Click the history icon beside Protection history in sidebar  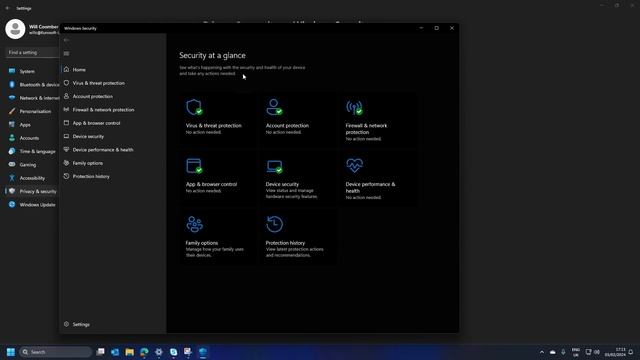[x=67, y=176]
